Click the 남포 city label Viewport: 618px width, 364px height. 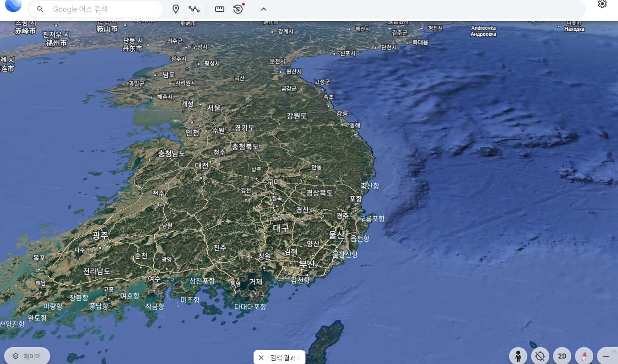click(x=169, y=75)
